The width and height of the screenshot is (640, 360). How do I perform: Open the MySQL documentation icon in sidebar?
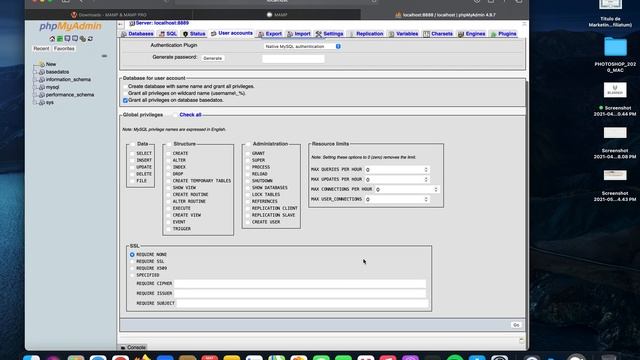(x=75, y=39)
